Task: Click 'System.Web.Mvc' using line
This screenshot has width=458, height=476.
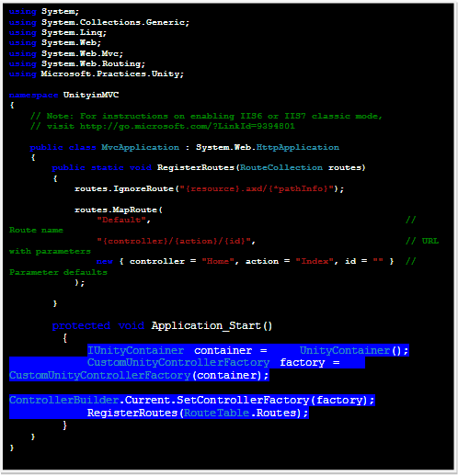Action: (66, 53)
